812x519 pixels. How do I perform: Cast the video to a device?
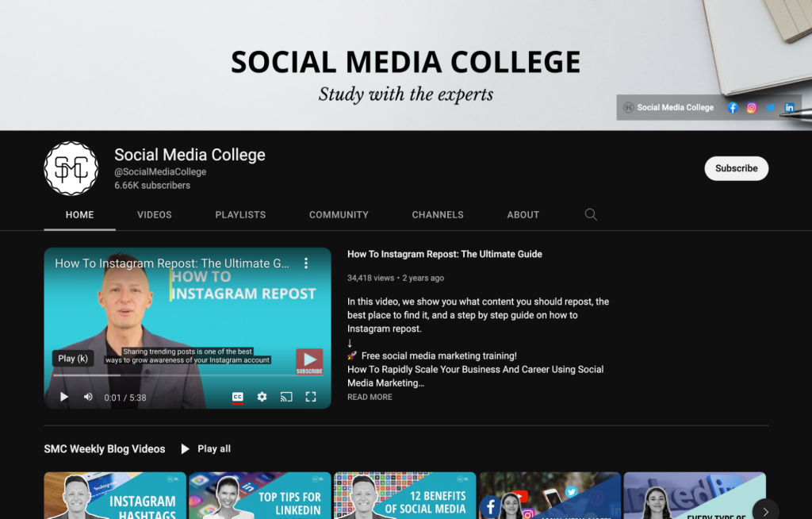[286, 397]
